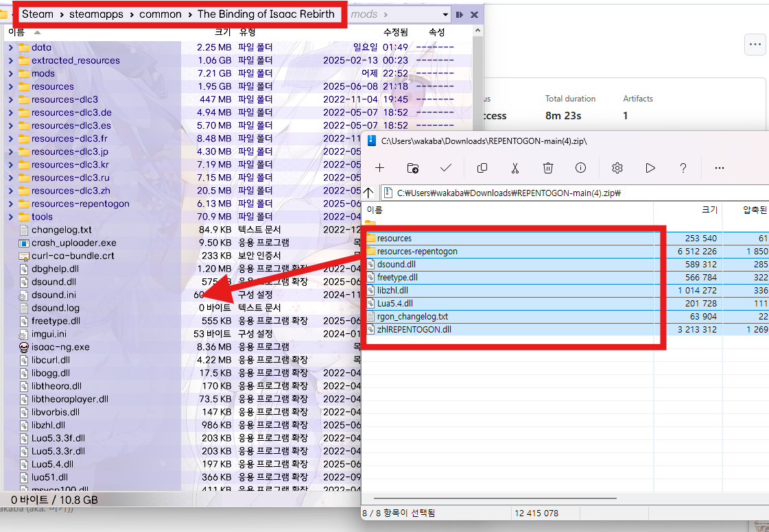769x532 pixels.
Task: Navigate to the Steam breadcrumb segment
Action: pyautogui.click(x=37, y=14)
